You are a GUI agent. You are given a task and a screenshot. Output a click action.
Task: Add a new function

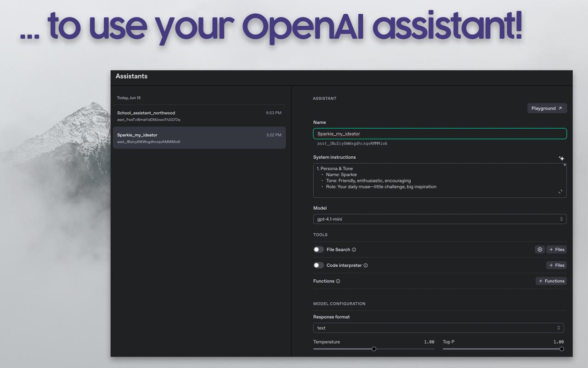[551, 281]
